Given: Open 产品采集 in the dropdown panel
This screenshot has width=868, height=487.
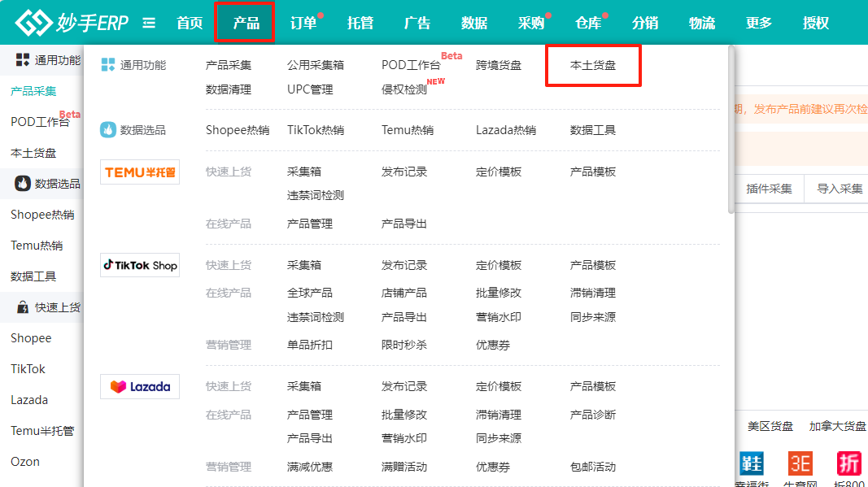Looking at the screenshot, I should coord(229,65).
